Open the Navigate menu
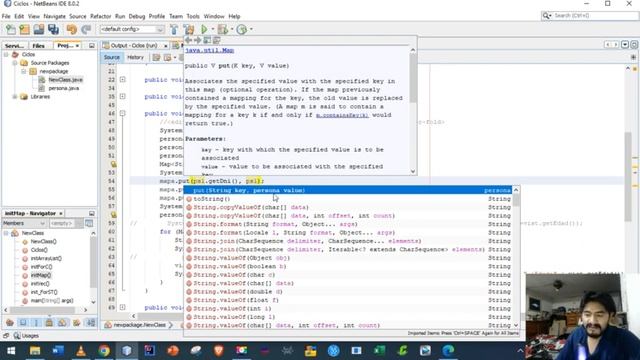This screenshot has width=640, height=360. point(54,16)
